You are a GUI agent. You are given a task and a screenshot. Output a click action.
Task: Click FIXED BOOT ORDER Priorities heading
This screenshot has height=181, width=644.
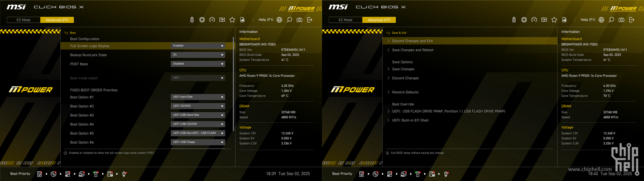(94, 90)
